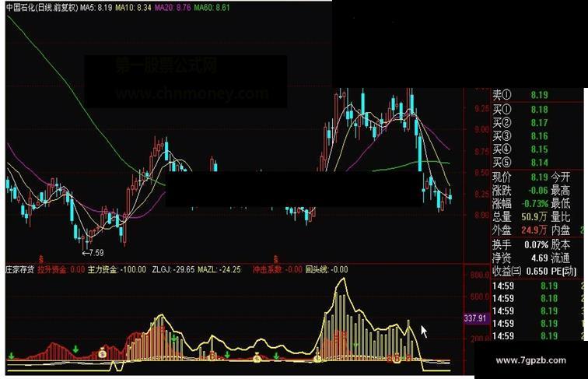Click the PE(动) label
This screenshot has width=588, height=379.
(564, 271)
